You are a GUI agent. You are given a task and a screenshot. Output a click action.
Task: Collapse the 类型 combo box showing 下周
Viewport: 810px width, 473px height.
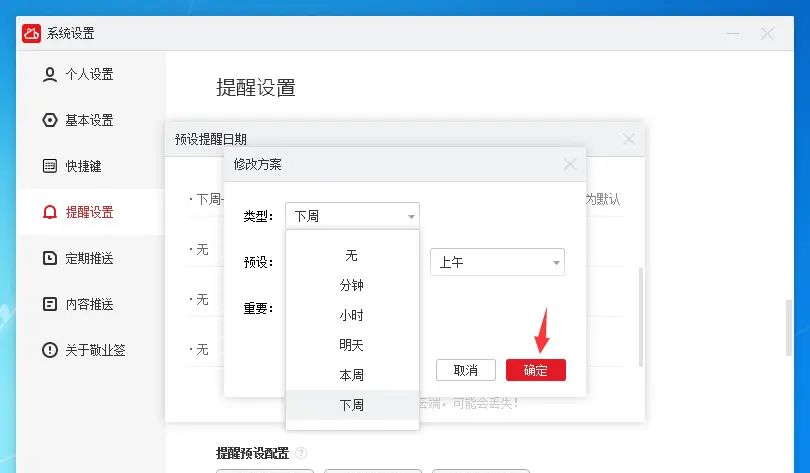pos(352,216)
